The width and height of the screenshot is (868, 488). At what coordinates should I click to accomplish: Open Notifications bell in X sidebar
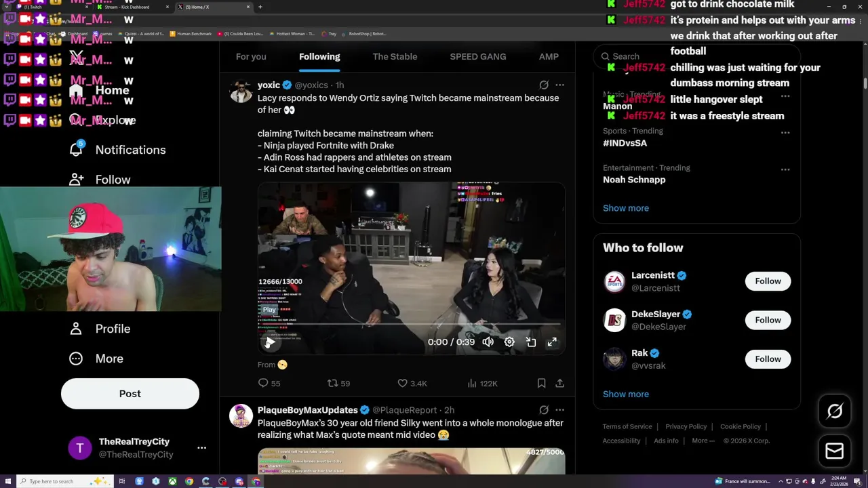76,149
